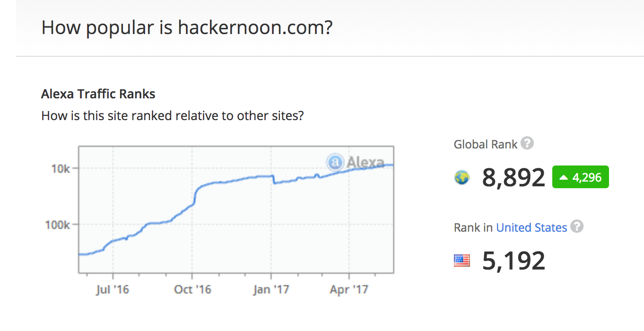Image resolution: width=644 pixels, height=331 pixels.
Task: Click the "How popular is hackernoon.com?" title
Action: (187, 28)
